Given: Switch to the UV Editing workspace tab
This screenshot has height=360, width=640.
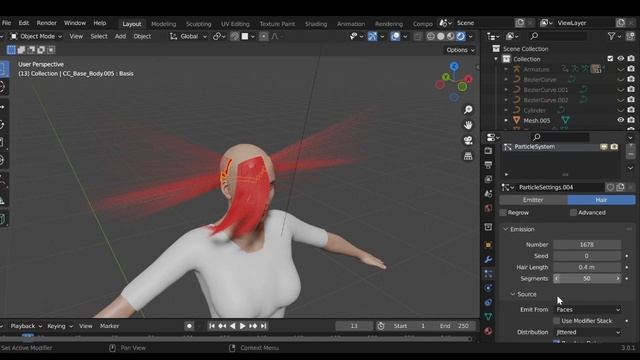Looking at the screenshot, I should 235,24.
